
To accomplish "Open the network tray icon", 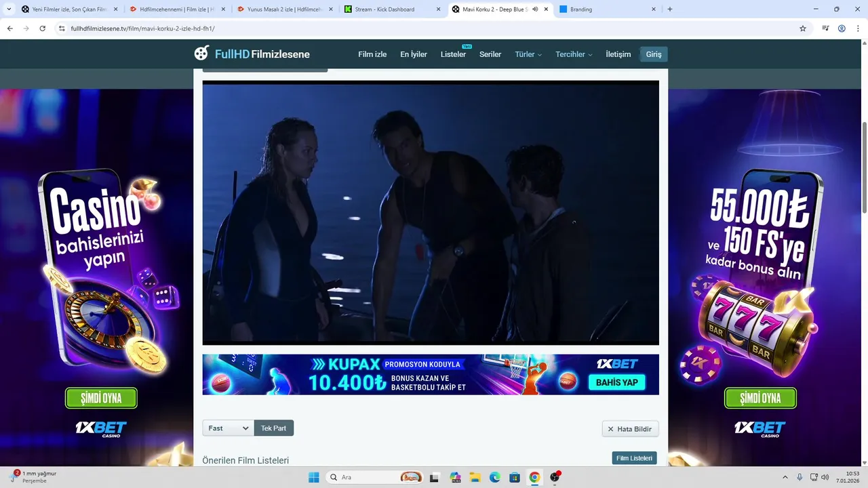I will click(x=814, y=477).
